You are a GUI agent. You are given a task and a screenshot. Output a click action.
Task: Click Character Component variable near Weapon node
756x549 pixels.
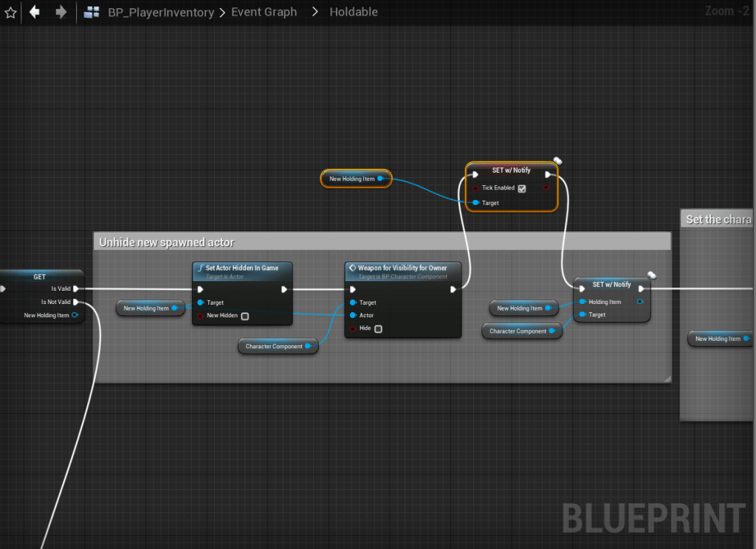(278, 346)
